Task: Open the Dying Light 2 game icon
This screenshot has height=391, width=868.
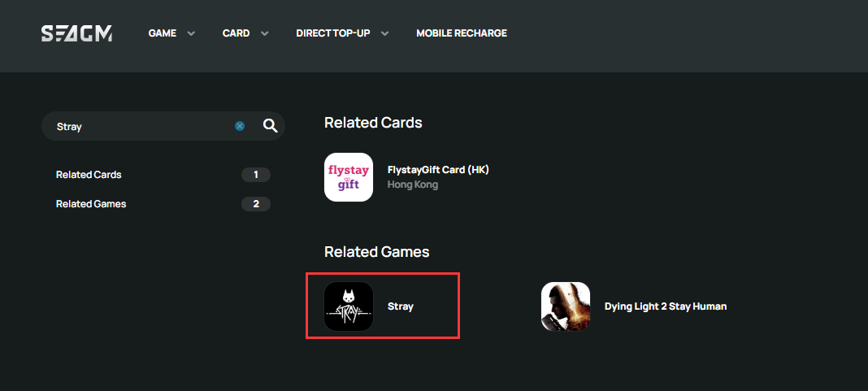Action: point(566,306)
